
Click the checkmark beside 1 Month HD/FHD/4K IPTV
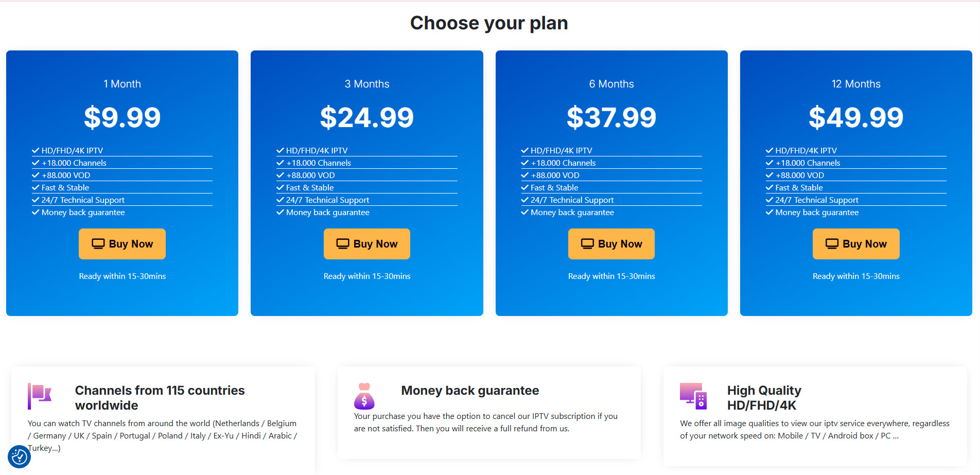(36, 150)
